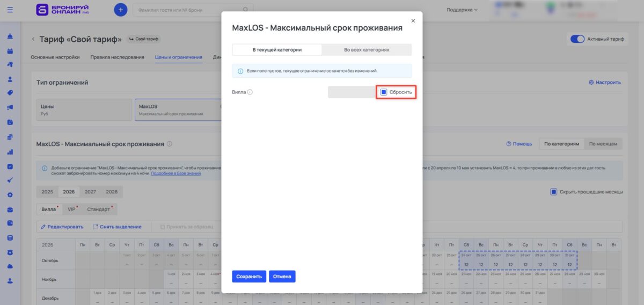The width and height of the screenshot is (644, 305).
Task: Open the calculator icon in the sidebar
Action: coord(10,238)
